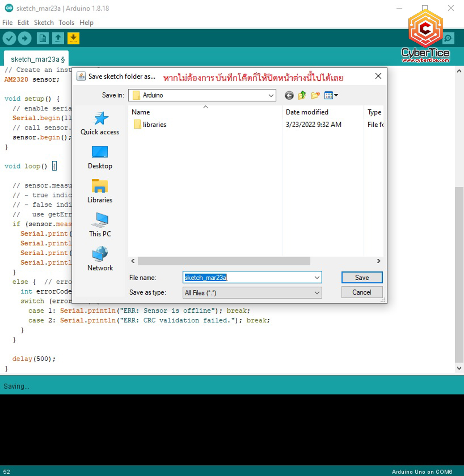Cancel the save dialog
The image size is (464, 476).
tap(362, 292)
